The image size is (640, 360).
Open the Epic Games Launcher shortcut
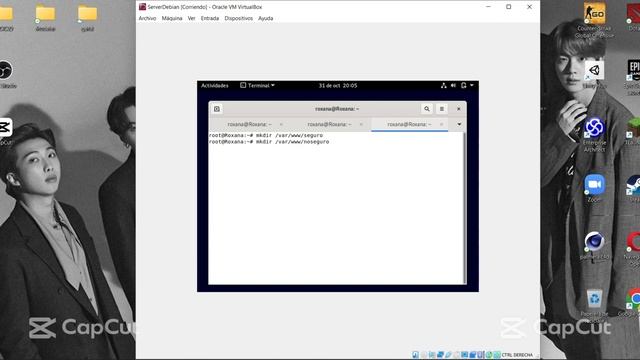[x=633, y=78]
